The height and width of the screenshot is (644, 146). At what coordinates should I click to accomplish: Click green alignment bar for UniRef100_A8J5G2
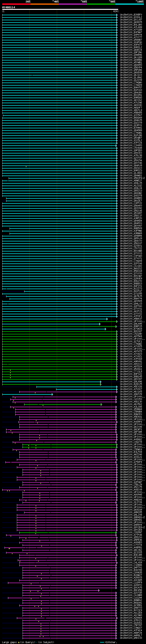[63, 405]
